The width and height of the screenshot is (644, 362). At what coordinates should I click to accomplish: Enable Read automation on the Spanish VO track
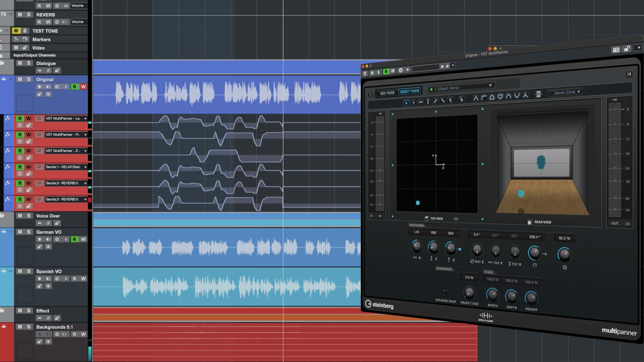tap(74, 279)
